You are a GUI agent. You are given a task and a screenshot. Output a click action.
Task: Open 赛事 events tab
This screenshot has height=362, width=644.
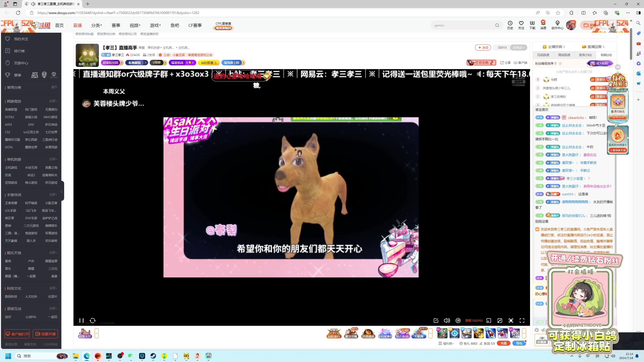[116, 25]
